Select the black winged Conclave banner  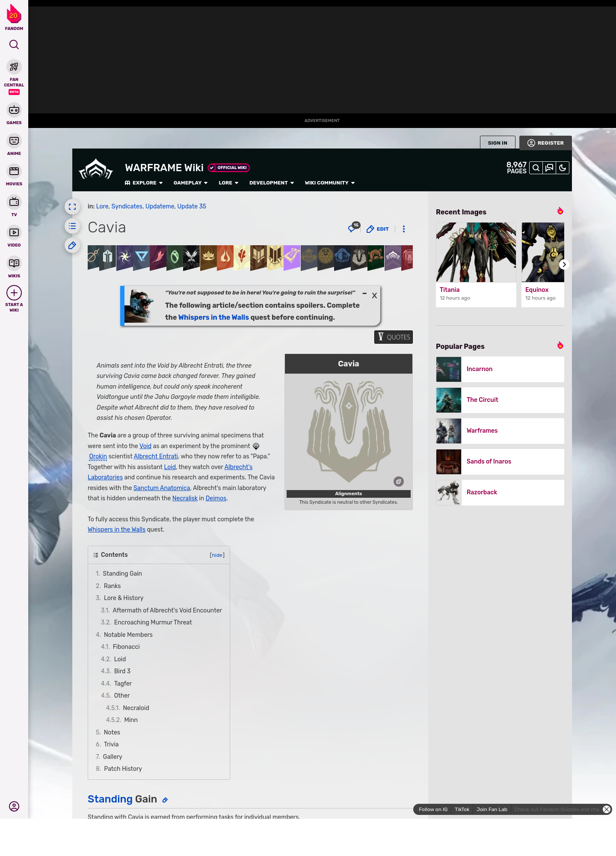click(x=191, y=257)
